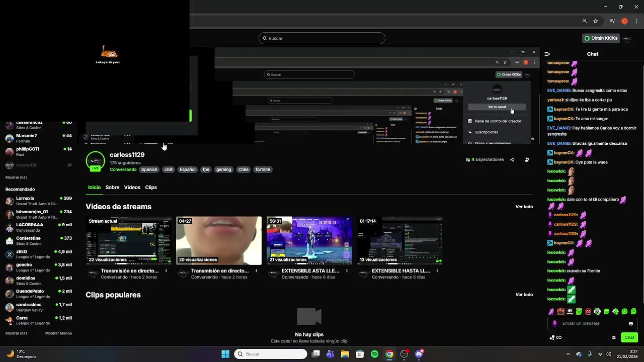644x362 pixels.
Task: Click Suscripciones in the mirrored menu
Action: click(486, 132)
